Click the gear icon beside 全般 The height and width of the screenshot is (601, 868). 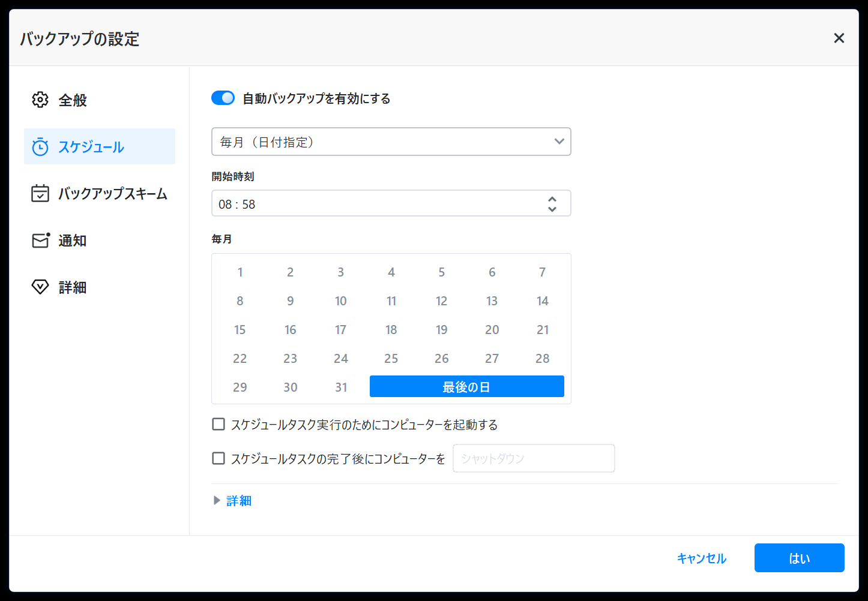pyautogui.click(x=40, y=100)
